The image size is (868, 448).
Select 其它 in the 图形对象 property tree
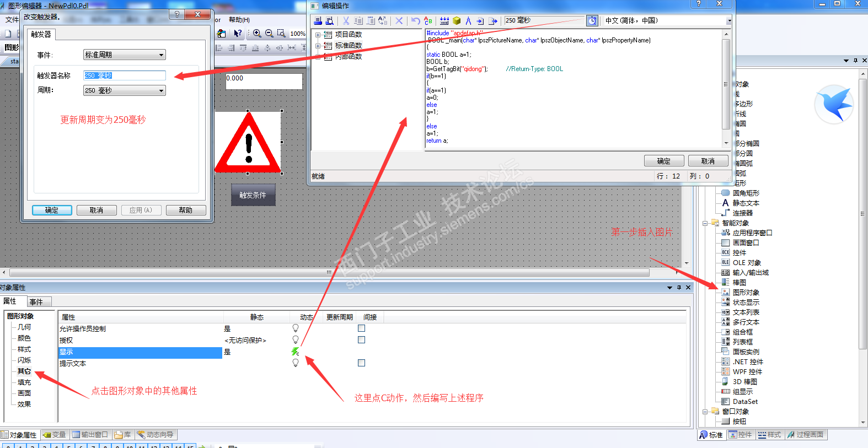point(24,371)
